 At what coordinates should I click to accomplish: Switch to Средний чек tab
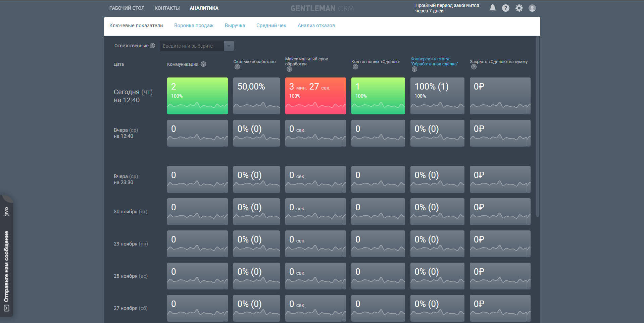click(x=271, y=25)
